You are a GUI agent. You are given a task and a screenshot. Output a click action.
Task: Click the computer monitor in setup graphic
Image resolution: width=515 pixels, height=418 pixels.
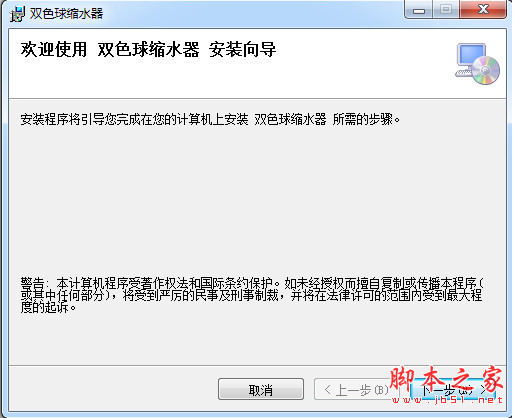click(470, 57)
